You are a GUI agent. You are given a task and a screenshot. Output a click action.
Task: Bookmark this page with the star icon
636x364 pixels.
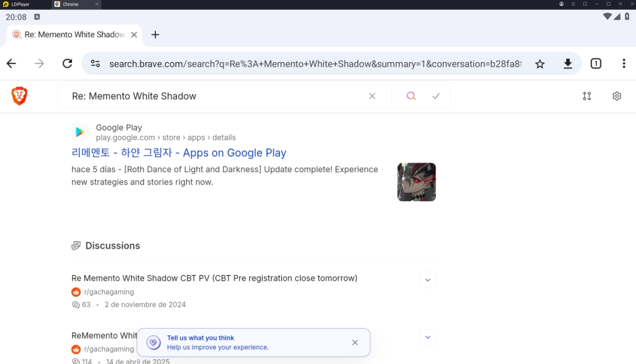[540, 64]
